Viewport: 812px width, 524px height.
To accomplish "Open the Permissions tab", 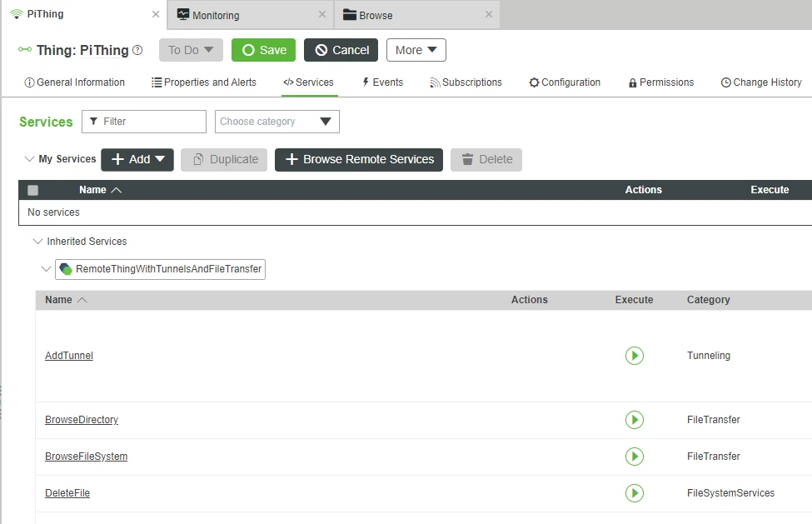I will (660, 82).
